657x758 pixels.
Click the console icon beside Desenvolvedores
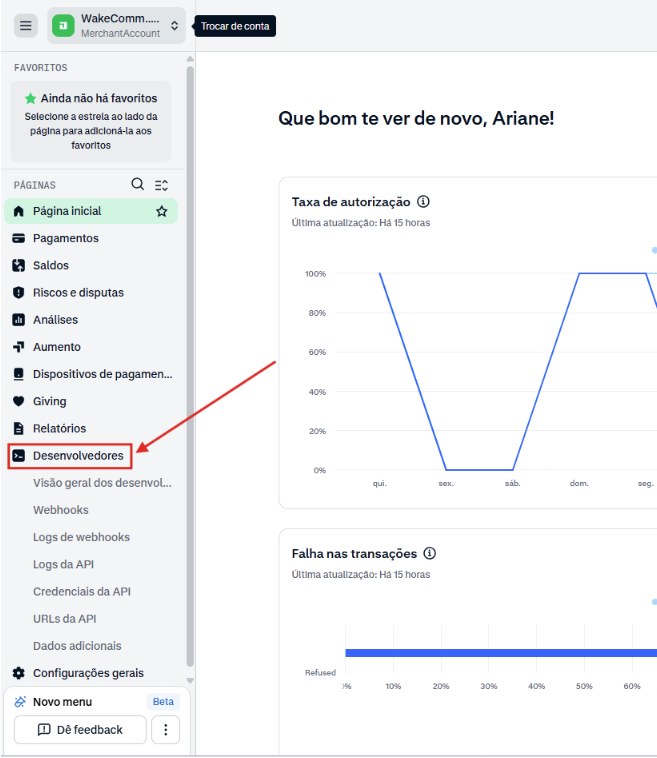tap(18, 455)
